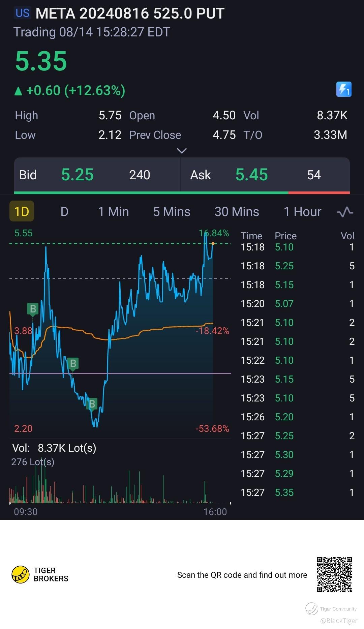364x629 pixels.
Task: Tap the topmost B buy marker
Action: (x=33, y=309)
